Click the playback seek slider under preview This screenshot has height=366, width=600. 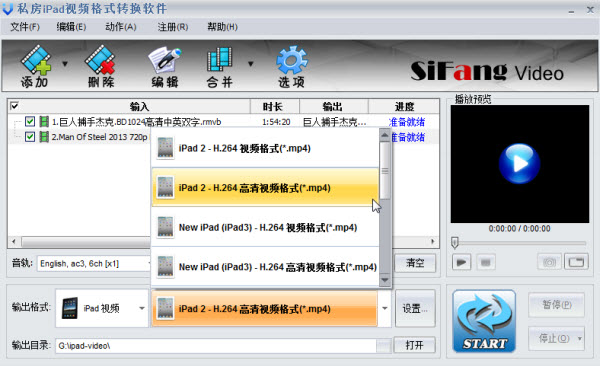[519, 243]
